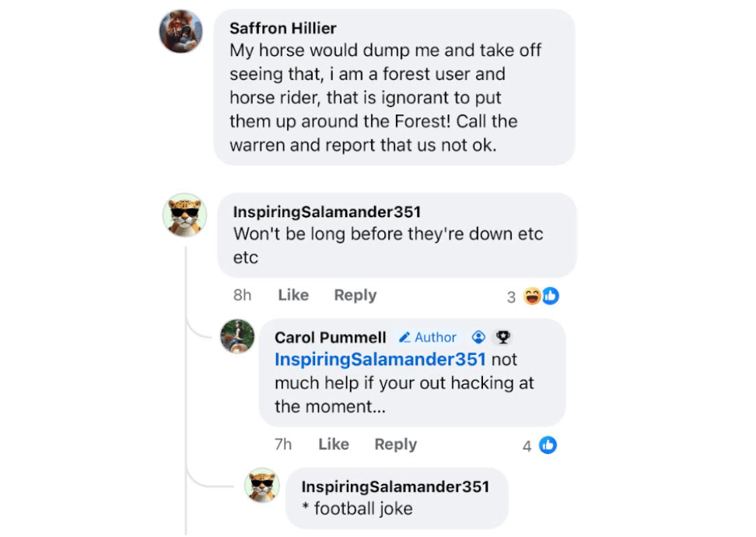Open Saffron Hillier's profile name link

283,28
